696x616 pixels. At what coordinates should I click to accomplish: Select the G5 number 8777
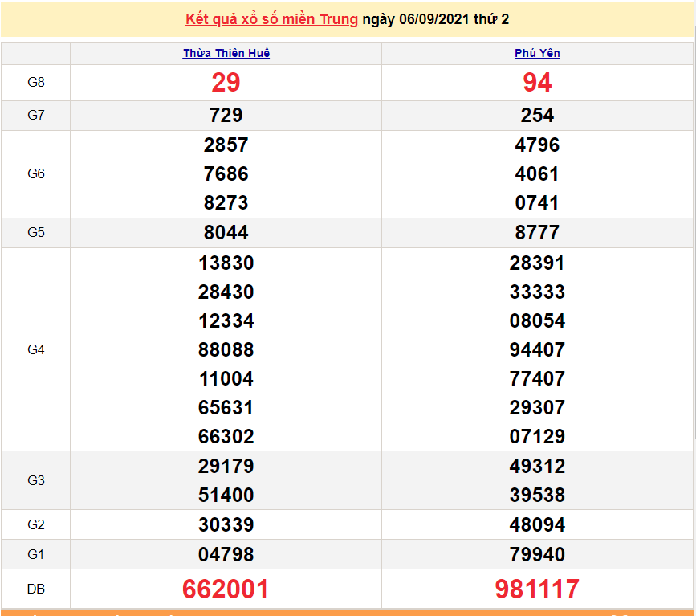tap(537, 232)
